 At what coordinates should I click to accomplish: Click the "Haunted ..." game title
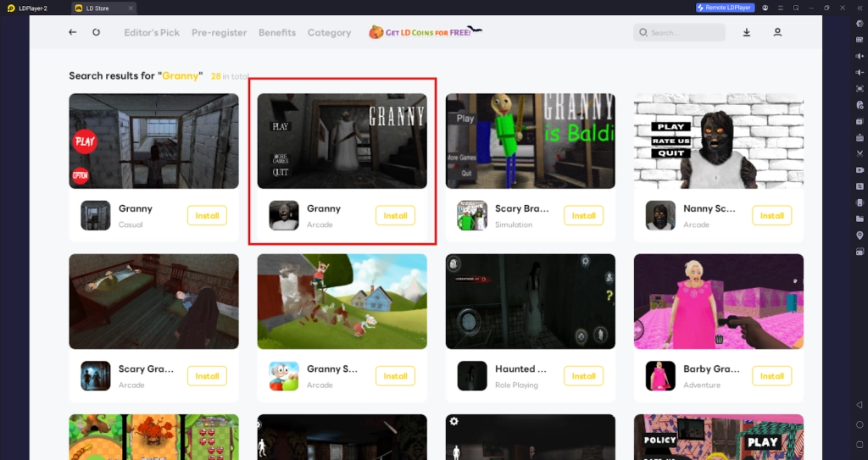[x=520, y=369]
